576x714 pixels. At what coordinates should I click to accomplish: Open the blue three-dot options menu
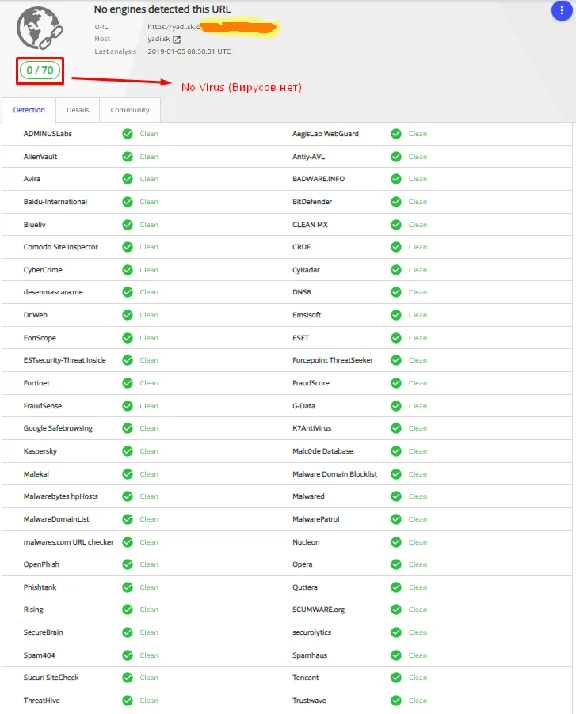coord(561,11)
